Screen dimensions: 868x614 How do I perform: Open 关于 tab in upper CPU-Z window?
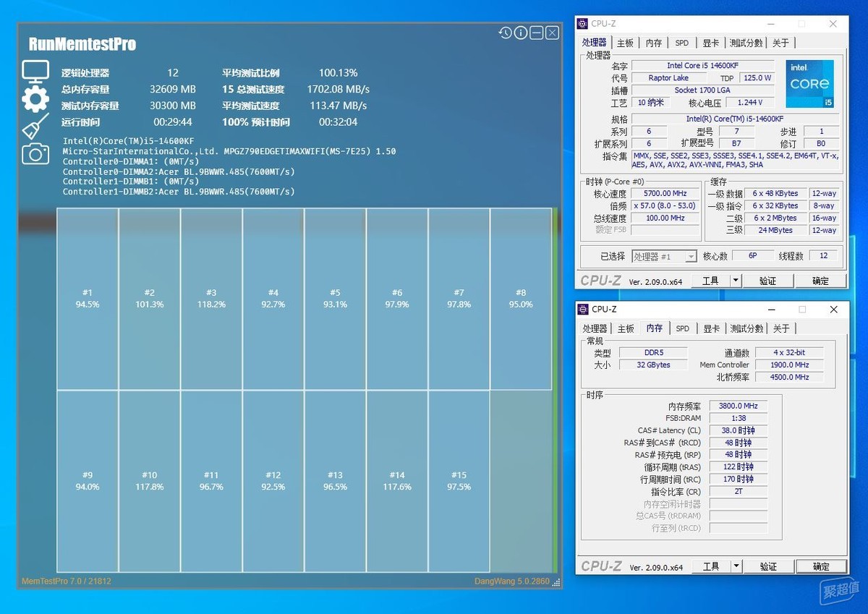[x=781, y=43]
